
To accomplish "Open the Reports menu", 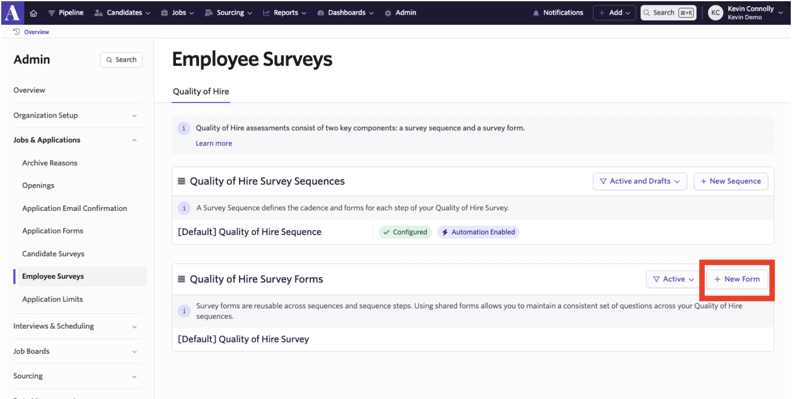I will 284,13.
